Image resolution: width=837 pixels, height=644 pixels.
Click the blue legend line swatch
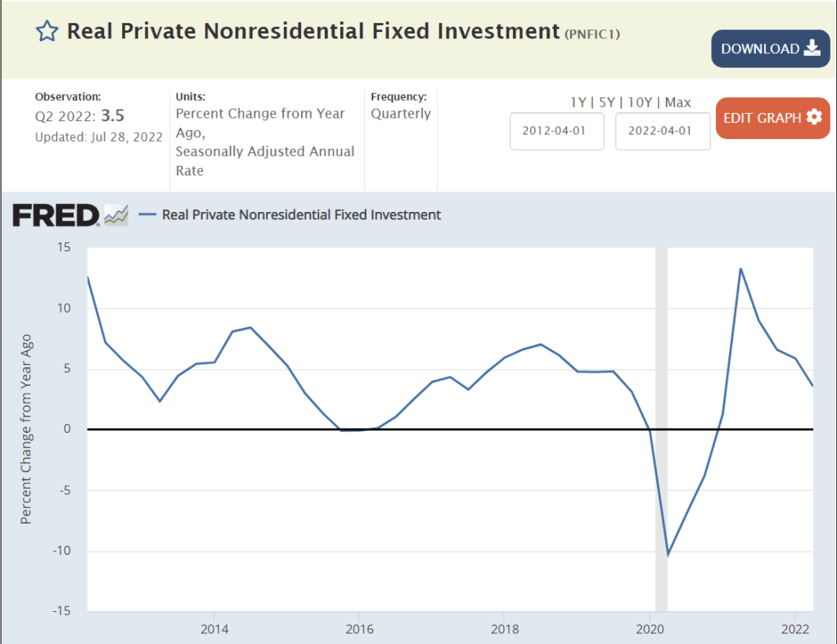[x=147, y=214]
